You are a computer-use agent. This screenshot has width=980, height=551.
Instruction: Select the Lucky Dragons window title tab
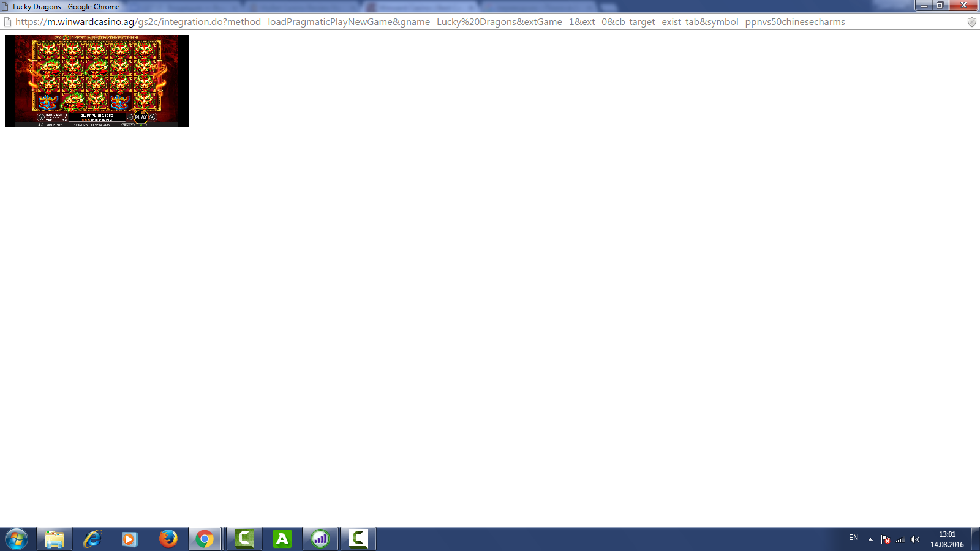click(x=66, y=7)
